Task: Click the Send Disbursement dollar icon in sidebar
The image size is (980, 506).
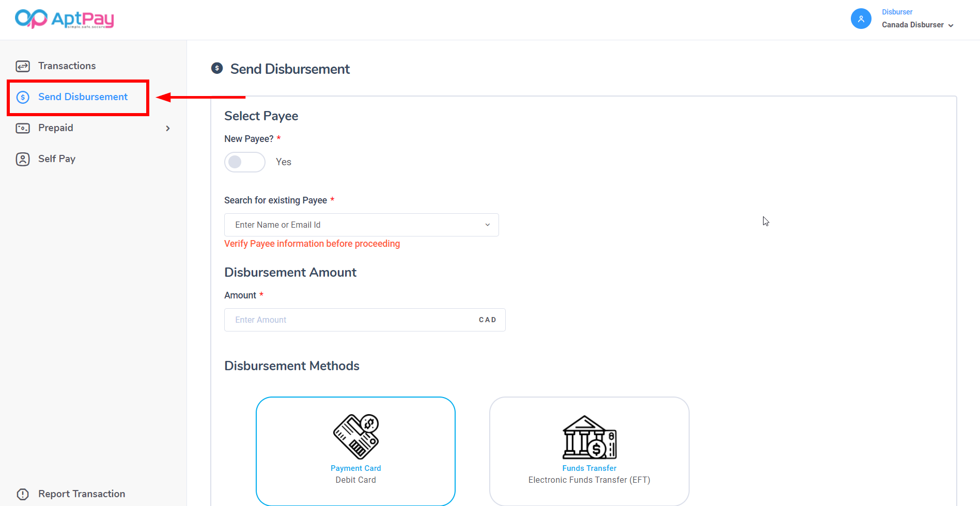Action: coord(23,97)
